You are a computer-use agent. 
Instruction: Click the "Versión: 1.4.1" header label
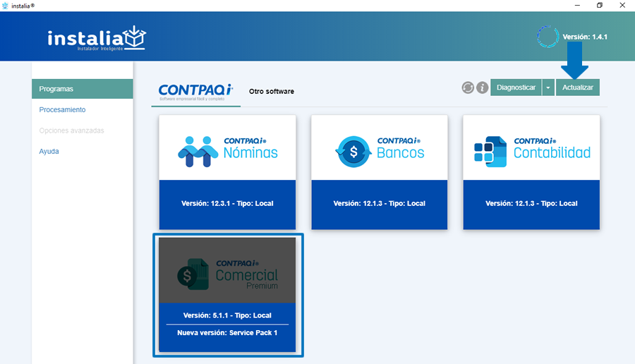[x=585, y=37]
